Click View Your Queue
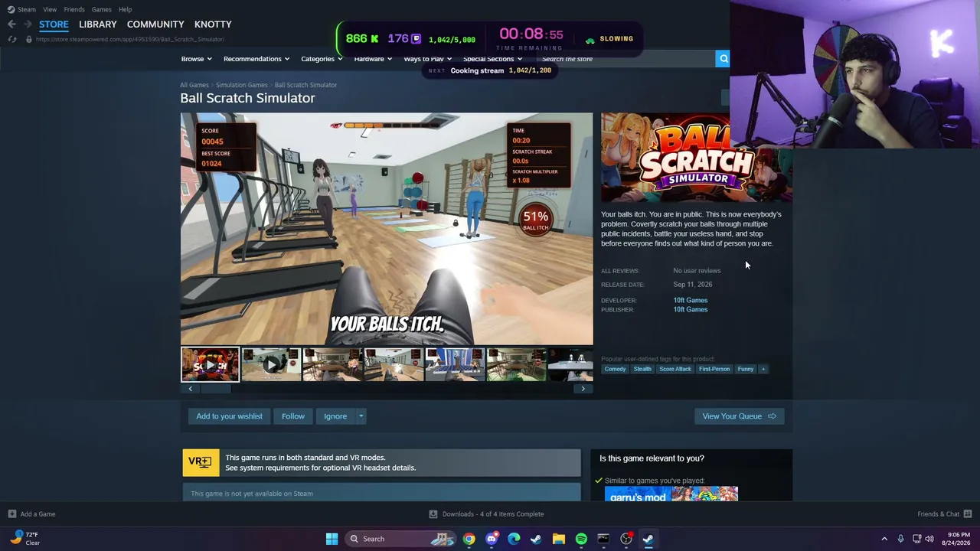The image size is (980, 551). point(739,416)
